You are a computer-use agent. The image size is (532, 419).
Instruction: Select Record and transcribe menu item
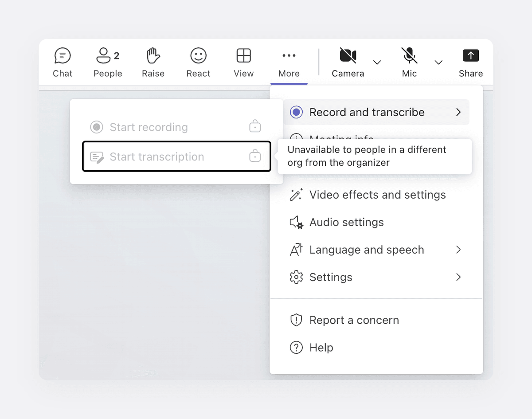tap(376, 112)
